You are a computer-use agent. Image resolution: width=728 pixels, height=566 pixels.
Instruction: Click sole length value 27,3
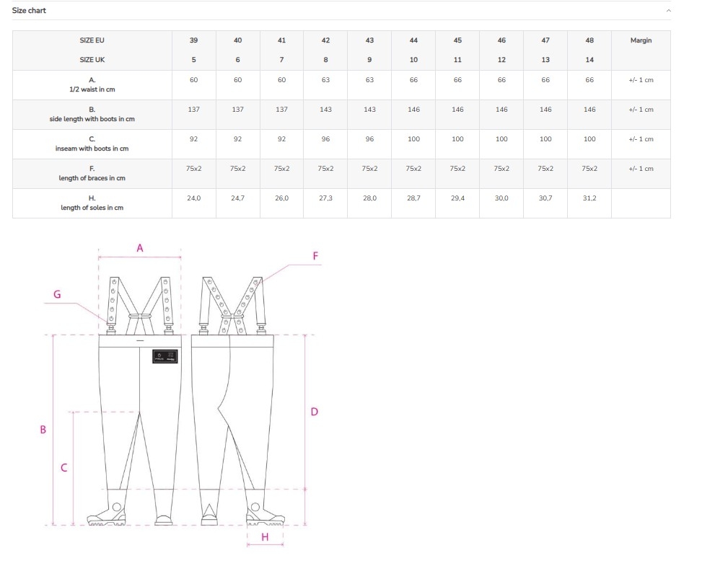pos(325,198)
